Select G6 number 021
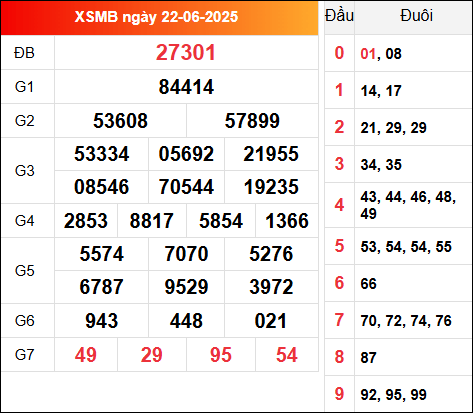 (x=271, y=321)
